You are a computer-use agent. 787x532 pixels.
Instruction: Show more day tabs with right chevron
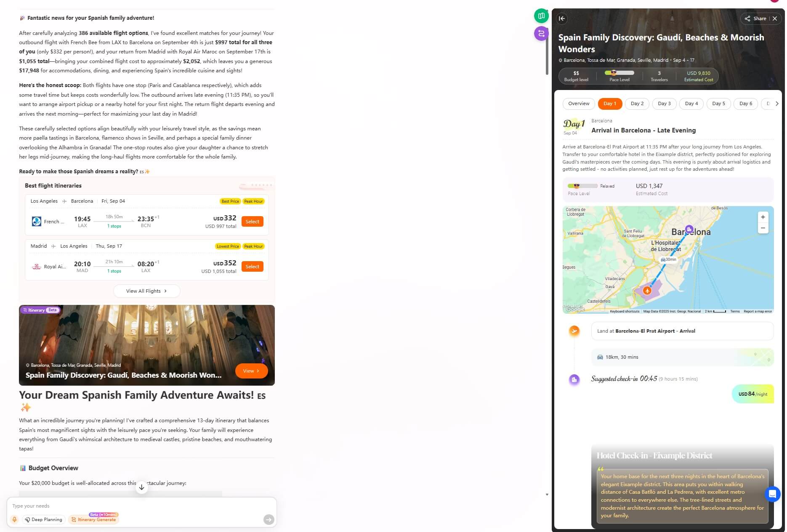point(777,103)
